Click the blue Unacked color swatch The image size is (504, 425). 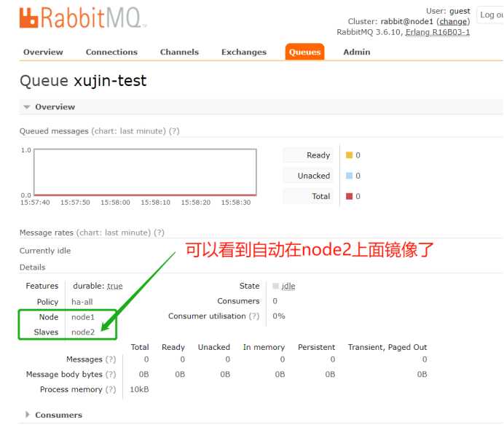[x=349, y=176]
